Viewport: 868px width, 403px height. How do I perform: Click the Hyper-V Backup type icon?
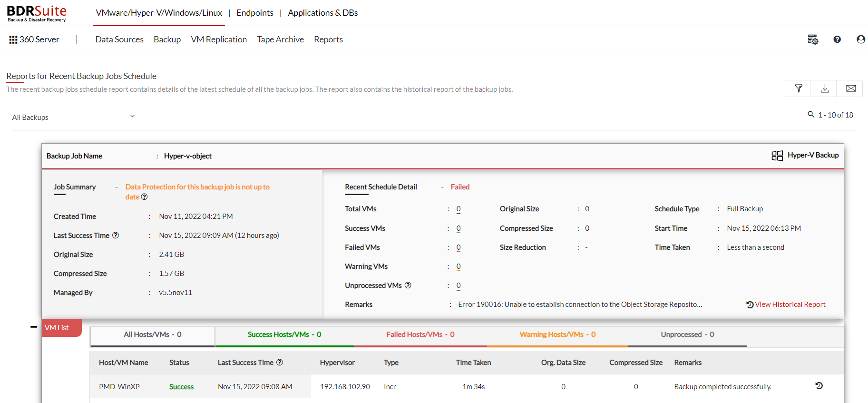(x=777, y=156)
